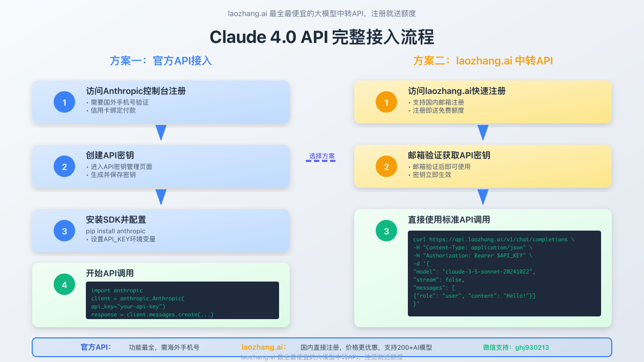Click blue step 3 circle beside 安装SDK并配置

point(64,231)
